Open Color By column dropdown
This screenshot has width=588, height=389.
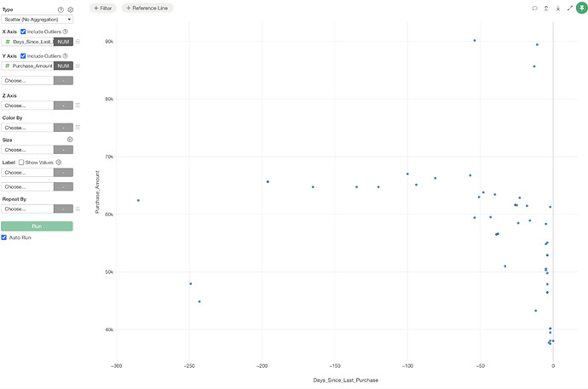[x=27, y=128]
